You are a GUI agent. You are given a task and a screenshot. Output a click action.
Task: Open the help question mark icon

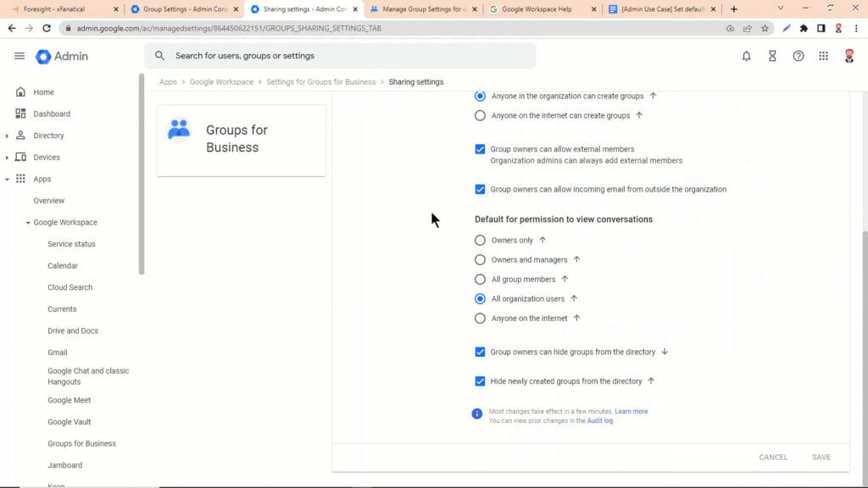[798, 56]
